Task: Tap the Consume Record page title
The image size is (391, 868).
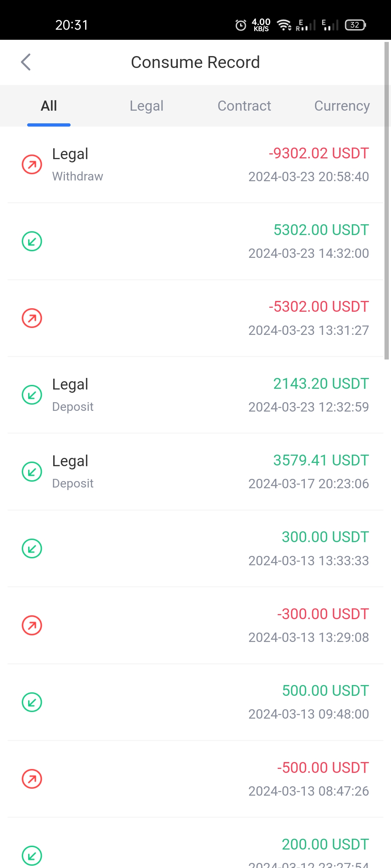Action: (195, 62)
